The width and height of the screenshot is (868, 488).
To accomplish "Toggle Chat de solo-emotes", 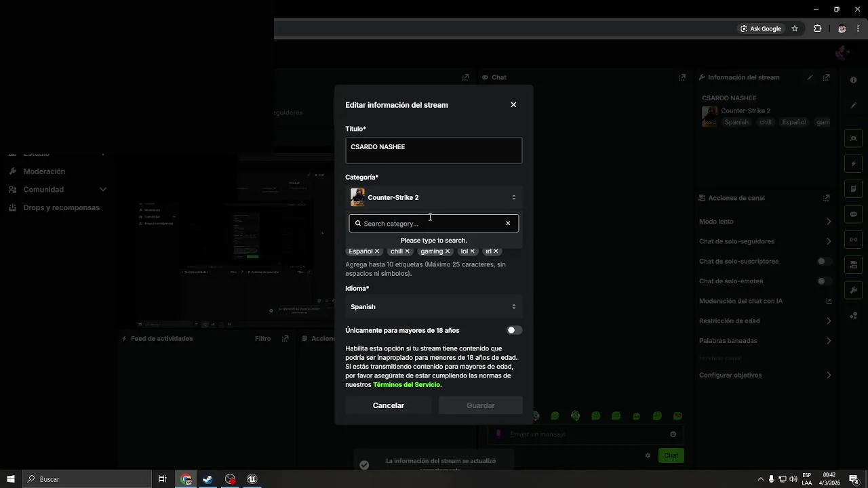I will coord(824,281).
